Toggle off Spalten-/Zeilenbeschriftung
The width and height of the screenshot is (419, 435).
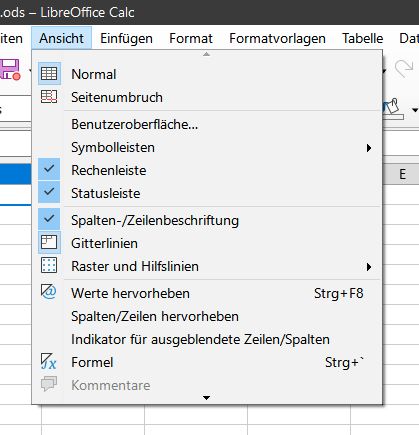coord(49,220)
